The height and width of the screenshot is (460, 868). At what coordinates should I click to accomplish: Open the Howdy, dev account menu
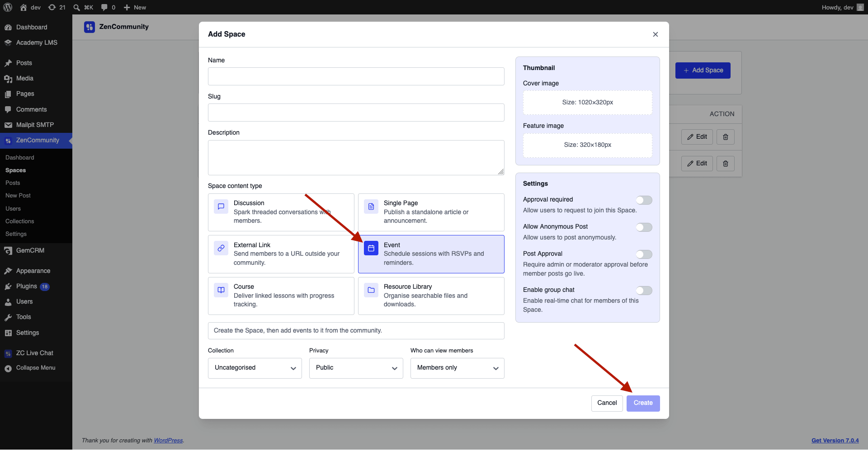[x=843, y=7]
